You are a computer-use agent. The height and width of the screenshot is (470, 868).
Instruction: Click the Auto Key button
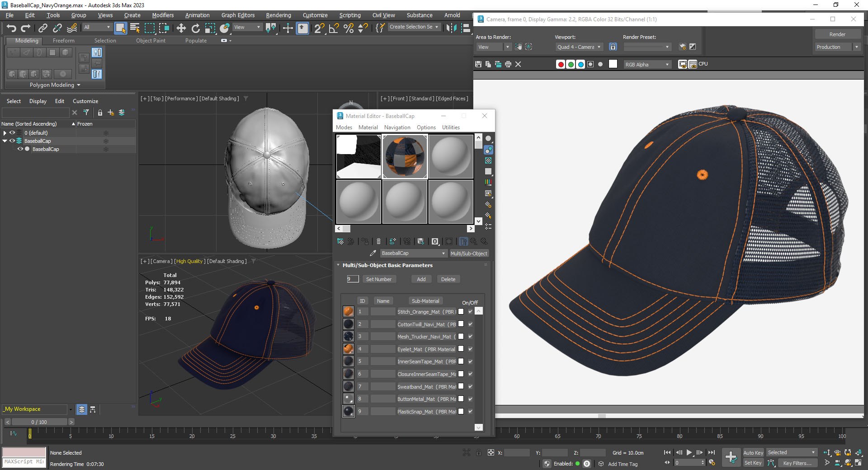click(753, 452)
